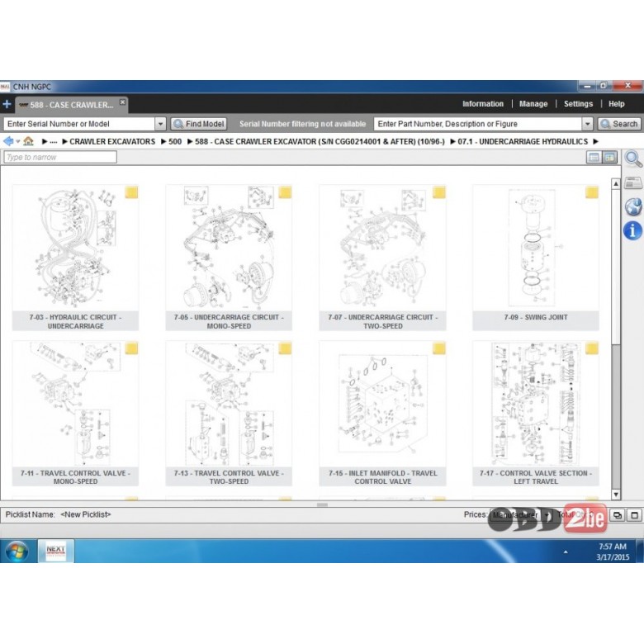Open the blue info sidebar icon
The height and width of the screenshot is (644, 644).
pyautogui.click(x=633, y=230)
